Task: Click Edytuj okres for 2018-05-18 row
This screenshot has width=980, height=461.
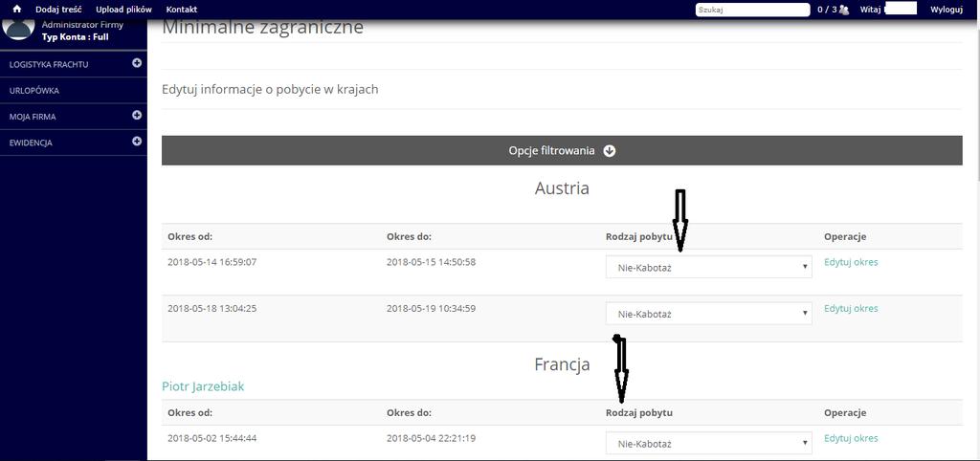Action: pos(851,309)
